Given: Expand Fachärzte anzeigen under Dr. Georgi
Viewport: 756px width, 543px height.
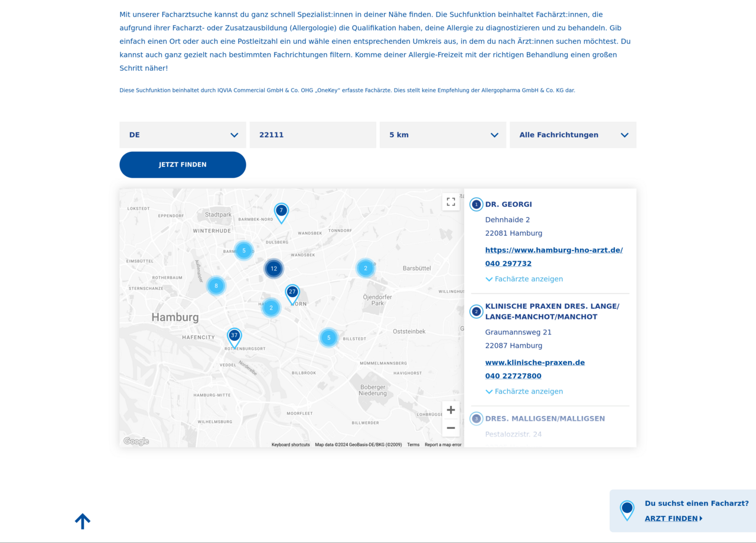Looking at the screenshot, I should pos(524,278).
